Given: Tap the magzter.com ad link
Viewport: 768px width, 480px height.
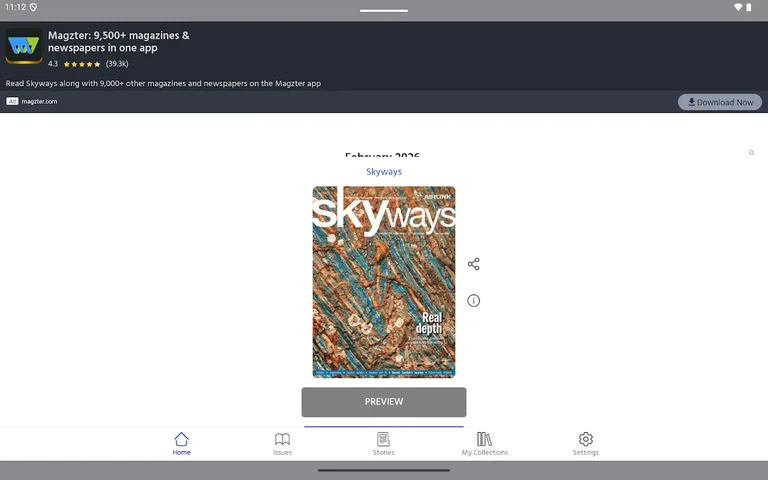Looking at the screenshot, I should pyautogui.click(x=39, y=101).
